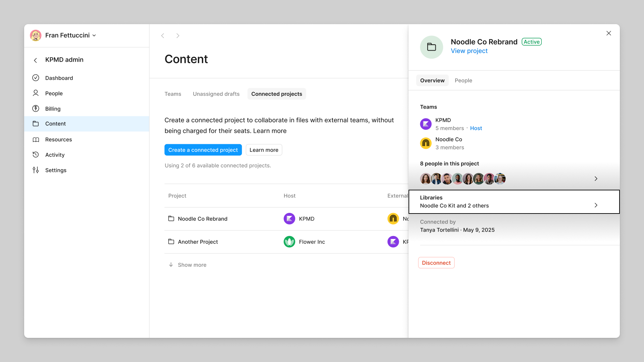Click the People icon in sidebar

coord(36,93)
